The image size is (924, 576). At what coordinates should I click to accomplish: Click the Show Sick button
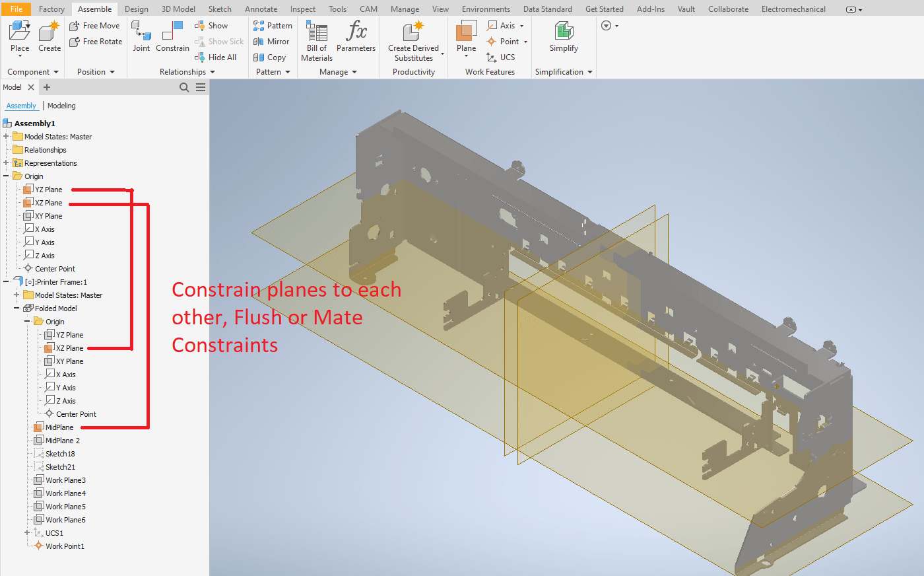(219, 42)
